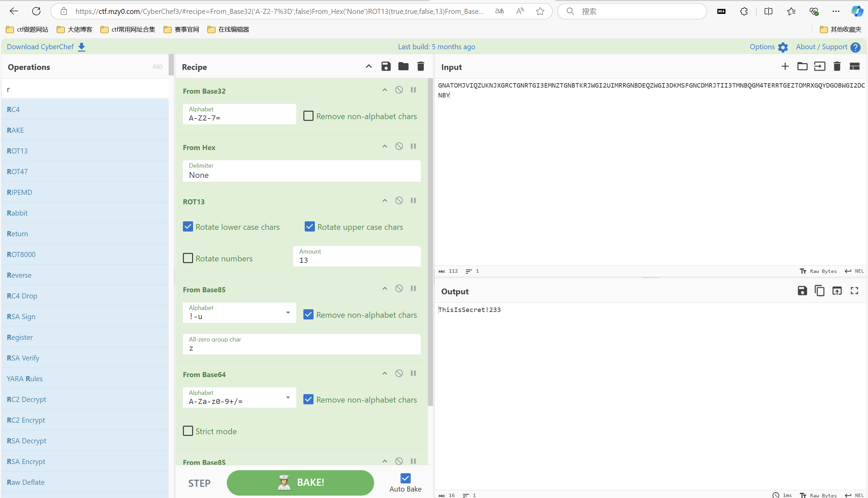Load a saved recipe folder icon
868x498 pixels.
[x=403, y=66]
